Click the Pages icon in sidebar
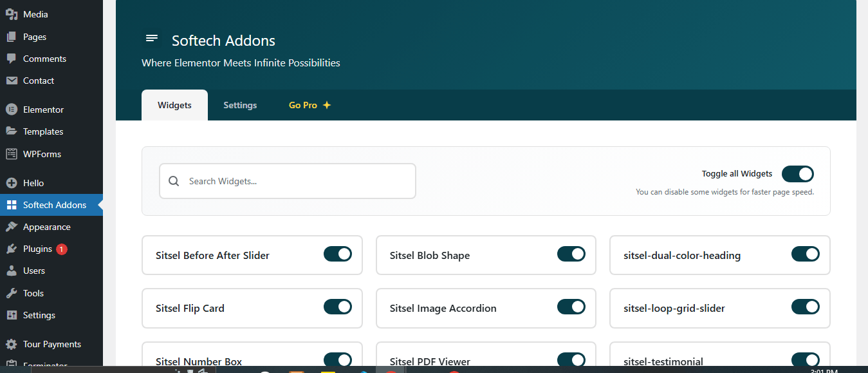This screenshot has width=868, height=373. point(12,37)
